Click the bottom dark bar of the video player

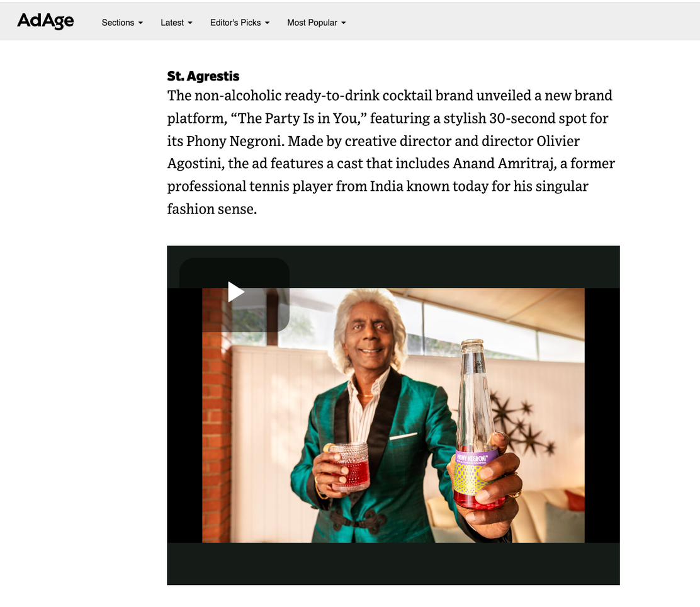click(393, 564)
